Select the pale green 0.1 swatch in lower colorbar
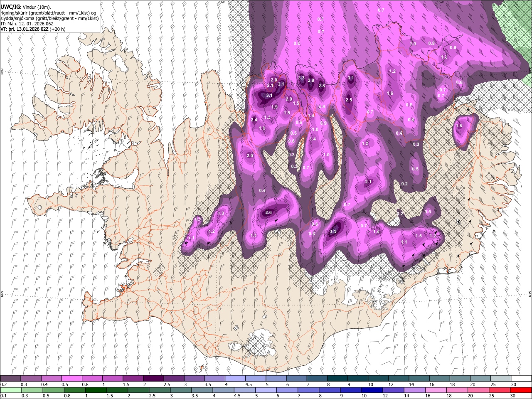The width and height of the screenshot is (532, 399). 10,390
